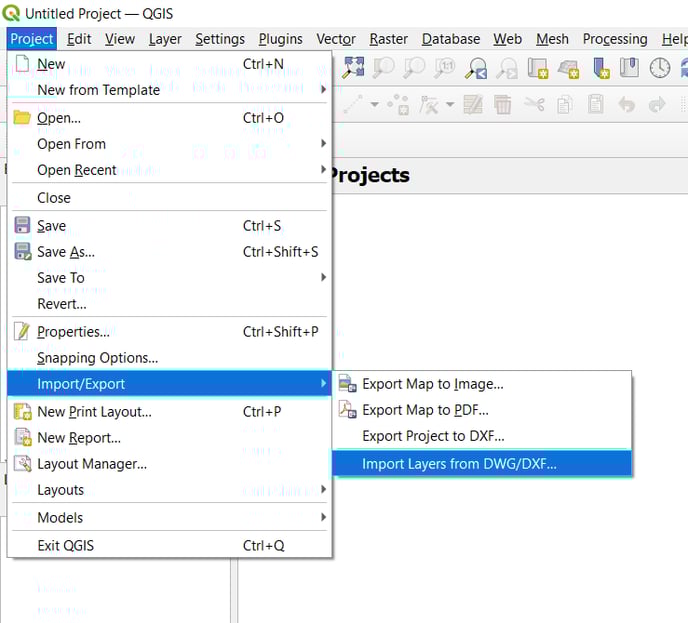Open Layout Manager... entry
Image resolution: width=688 pixels, height=623 pixels.
point(169,464)
